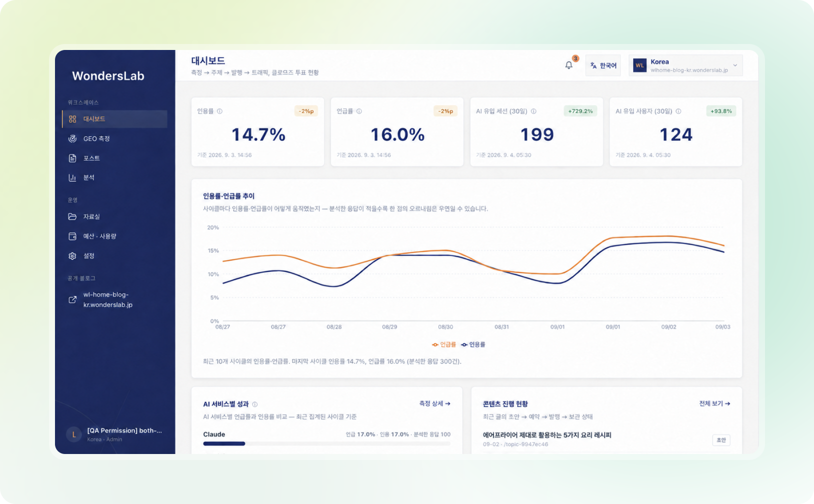Image resolution: width=814 pixels, height=504 pixels.
Task: Click the dashboard grid icon in sidebar
Action: pos(72,119)
